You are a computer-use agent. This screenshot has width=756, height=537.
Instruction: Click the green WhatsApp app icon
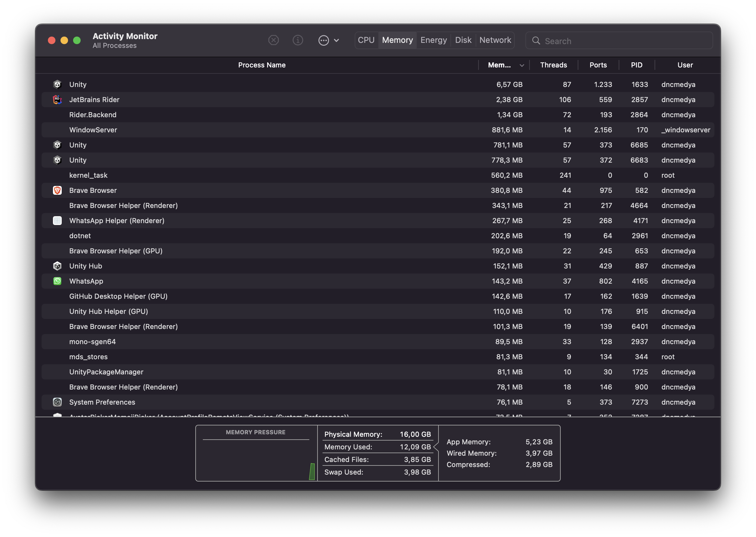point(57,281)
